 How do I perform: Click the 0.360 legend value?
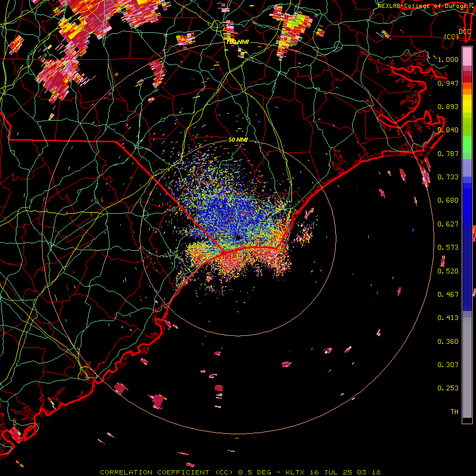(x=448, y=342)
